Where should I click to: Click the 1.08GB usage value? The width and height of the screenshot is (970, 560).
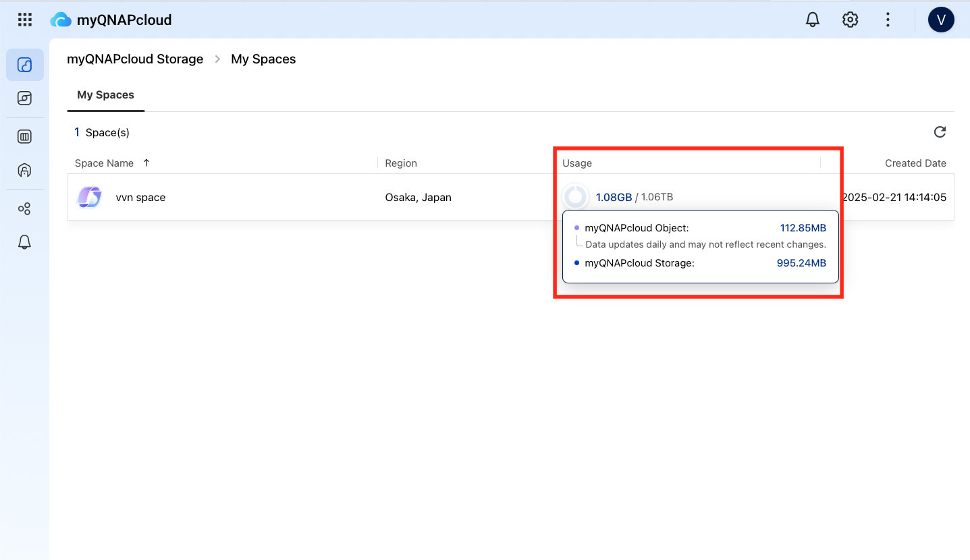pyautogui.click(x=614, y=198)
